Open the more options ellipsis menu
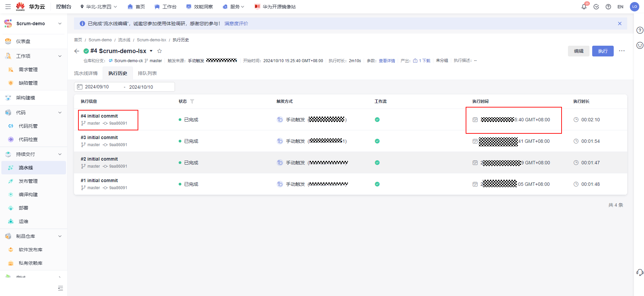The image size is (644, 296). pos(622,51)
